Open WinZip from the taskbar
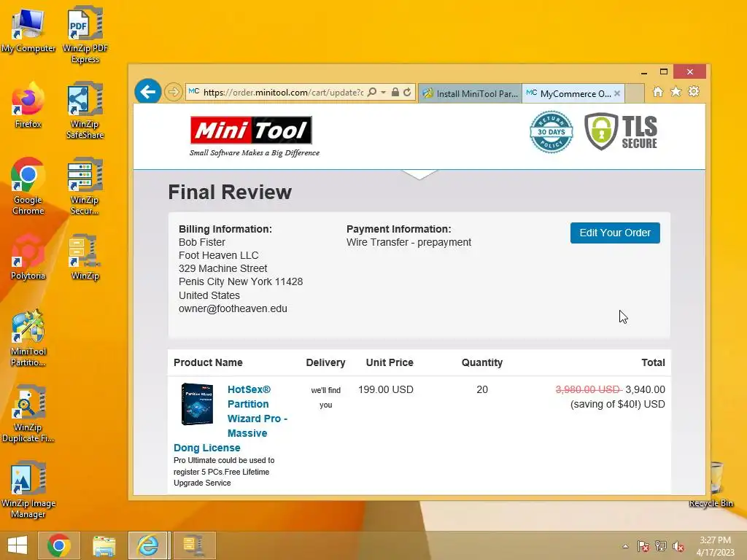747x560 pixels. [x=193, y=545]
